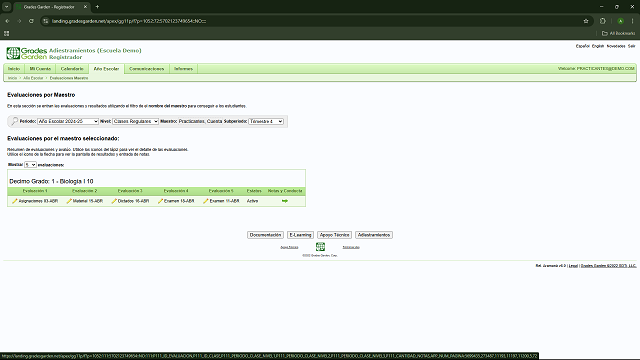Open the Informes tab

(x=183, y=69)
